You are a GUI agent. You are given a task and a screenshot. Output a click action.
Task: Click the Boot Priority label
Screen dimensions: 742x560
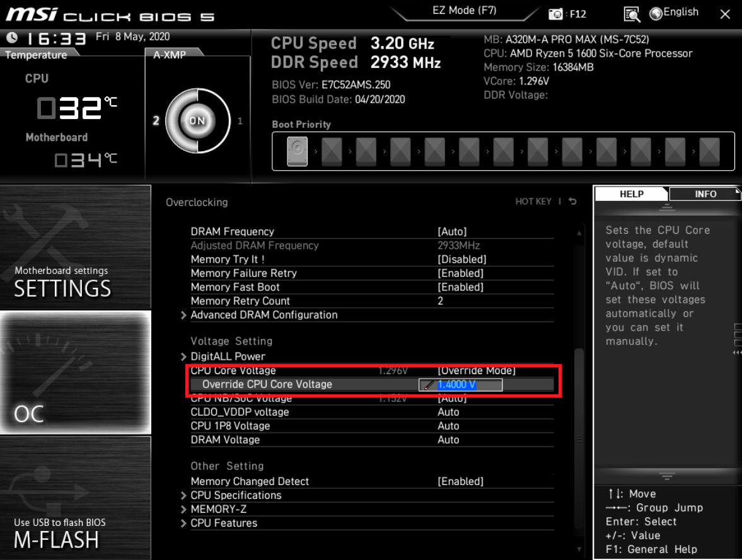point(301,124)
